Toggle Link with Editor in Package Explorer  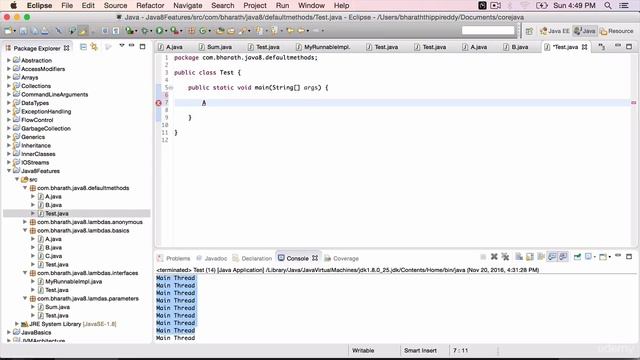tap(94, 47)
